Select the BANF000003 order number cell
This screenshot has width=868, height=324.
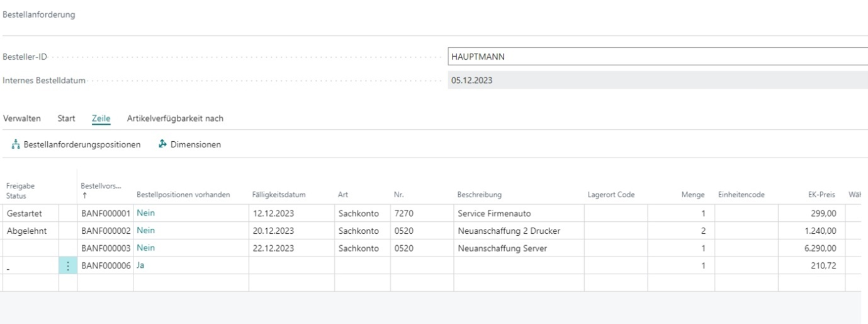pyautogui.click(x=104, y=248)
